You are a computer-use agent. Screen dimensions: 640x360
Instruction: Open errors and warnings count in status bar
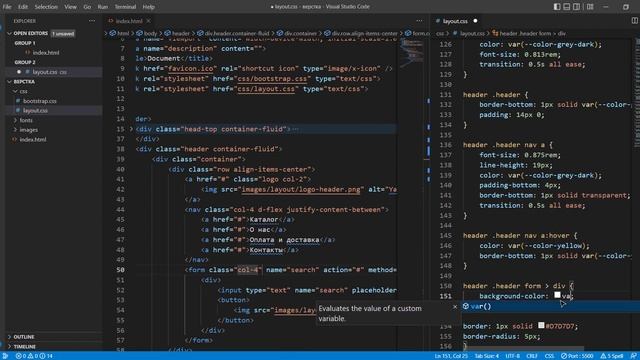pos(34,356)
